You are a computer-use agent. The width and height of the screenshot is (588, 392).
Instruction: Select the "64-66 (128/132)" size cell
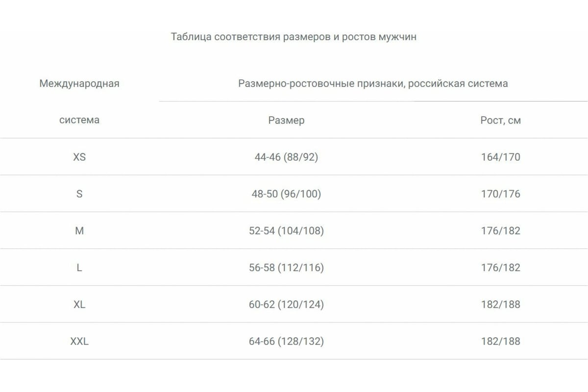tap(286, 341)
